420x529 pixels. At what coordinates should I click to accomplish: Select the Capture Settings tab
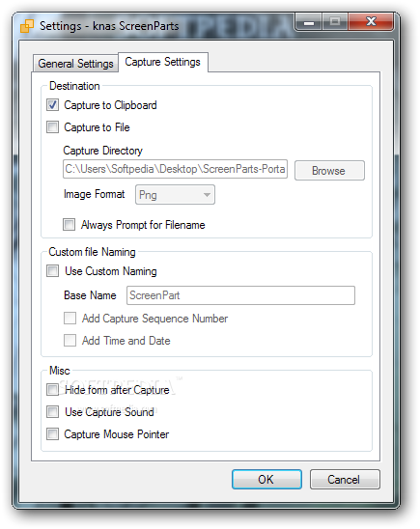pos(162,62)
